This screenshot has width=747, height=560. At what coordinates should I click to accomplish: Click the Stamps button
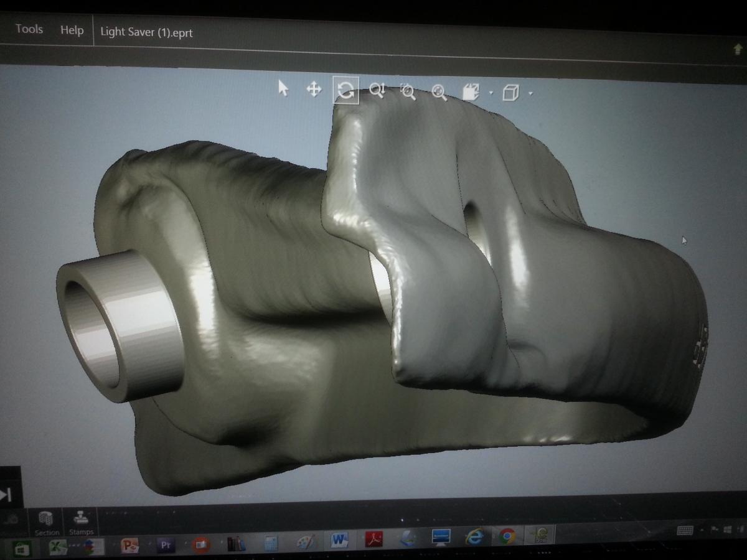tap(81, 523)
